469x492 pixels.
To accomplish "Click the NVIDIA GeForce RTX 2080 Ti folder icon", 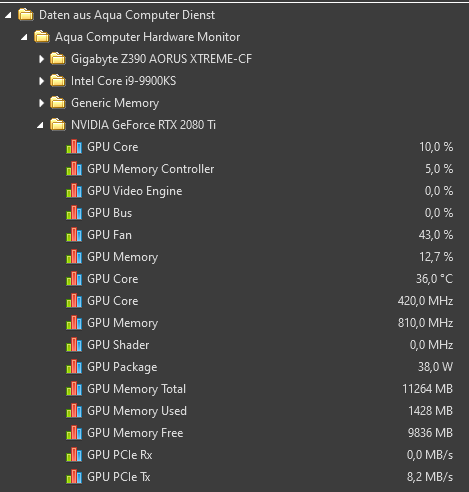I will [58, 125].
